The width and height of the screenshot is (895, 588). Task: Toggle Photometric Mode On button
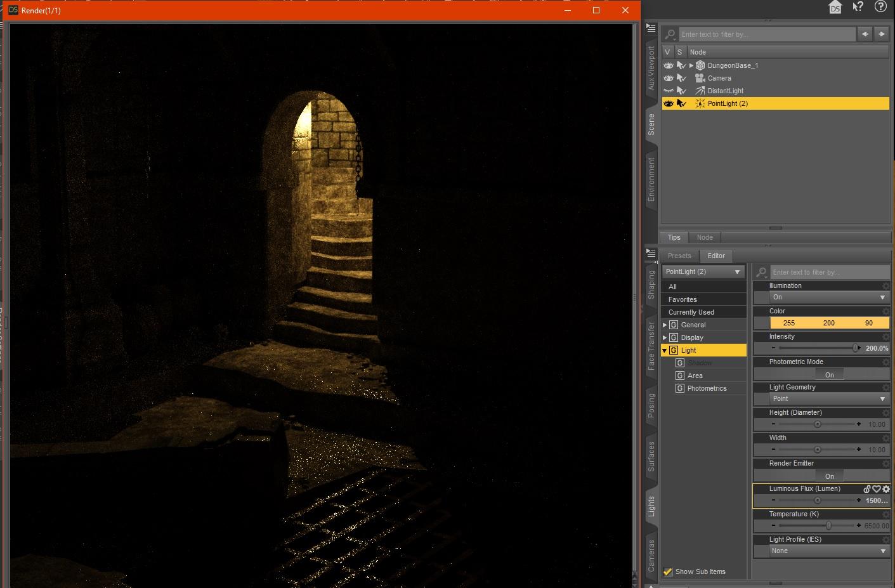(830, 375)
